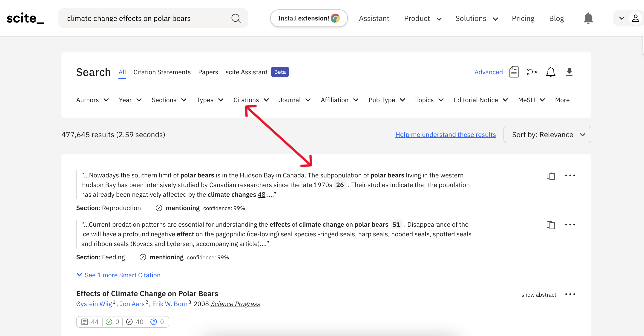Click More filters
Screen dimensions: 644x336
(x=562, y=100)
